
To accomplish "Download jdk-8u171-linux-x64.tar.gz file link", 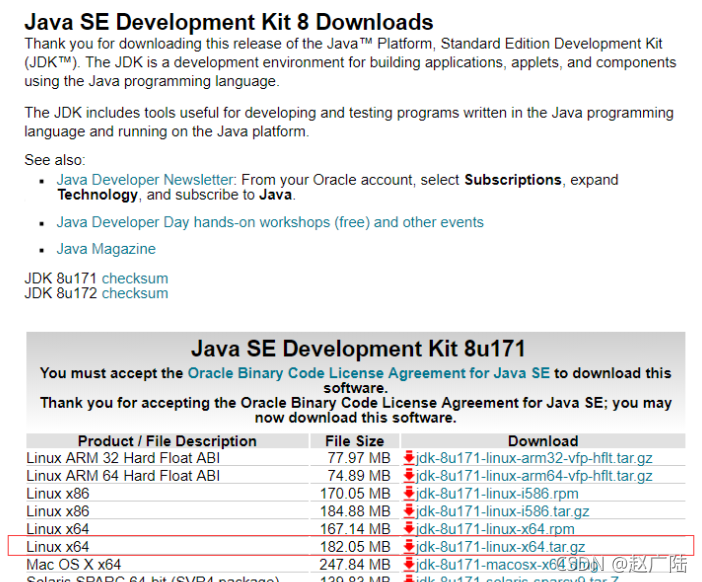I will [501, 547].
